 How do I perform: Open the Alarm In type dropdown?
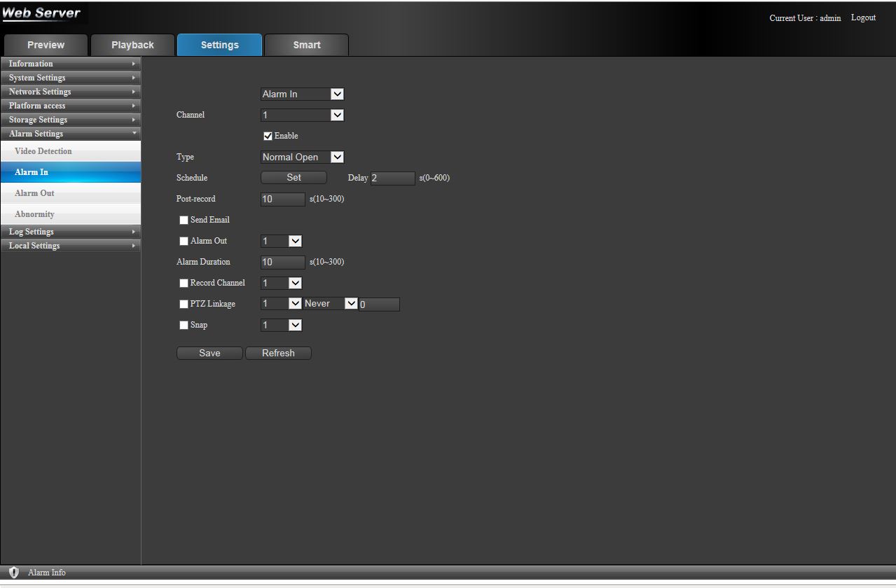(302, 94)
